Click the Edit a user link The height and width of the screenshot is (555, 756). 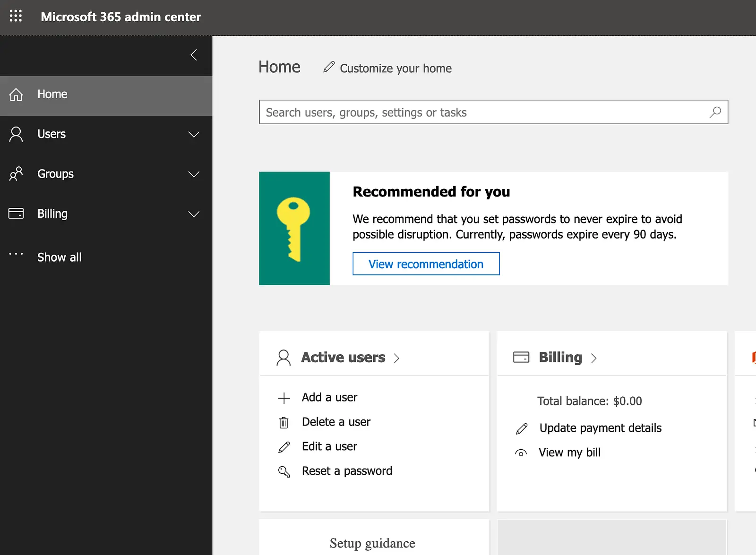tap(329, 446)
